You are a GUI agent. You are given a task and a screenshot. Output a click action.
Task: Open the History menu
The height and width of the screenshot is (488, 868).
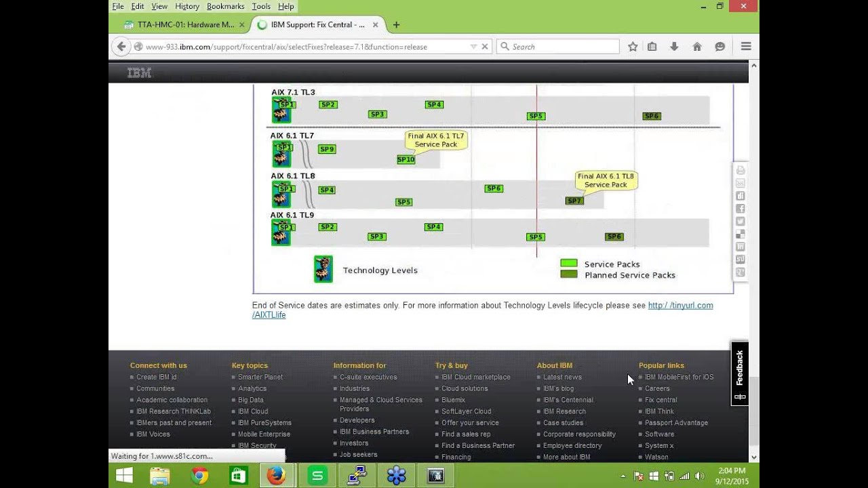pos(187,6)
